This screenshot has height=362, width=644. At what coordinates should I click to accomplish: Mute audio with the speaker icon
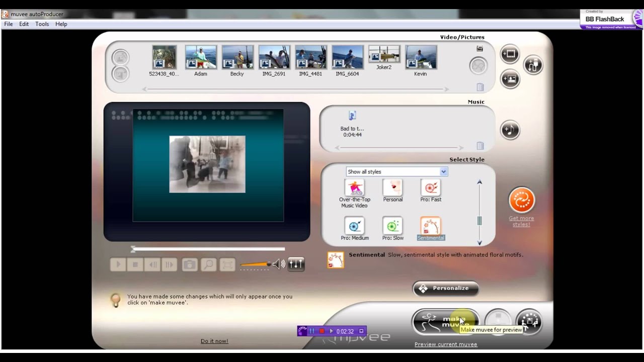pos(279,264)
